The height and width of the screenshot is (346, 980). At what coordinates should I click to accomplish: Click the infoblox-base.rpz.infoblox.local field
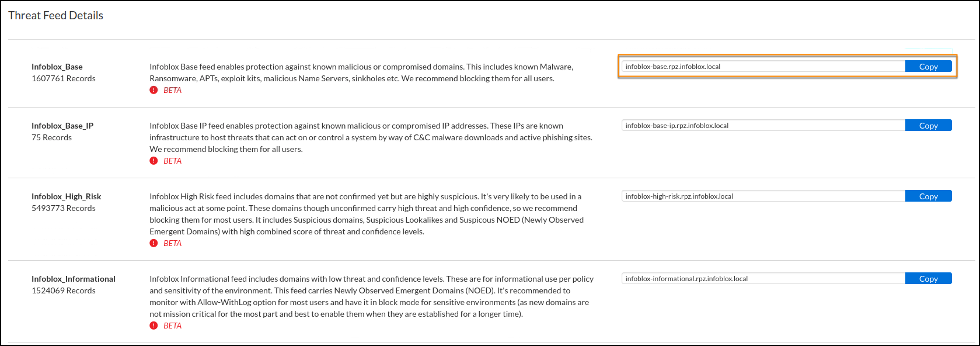tap(763, 67)
